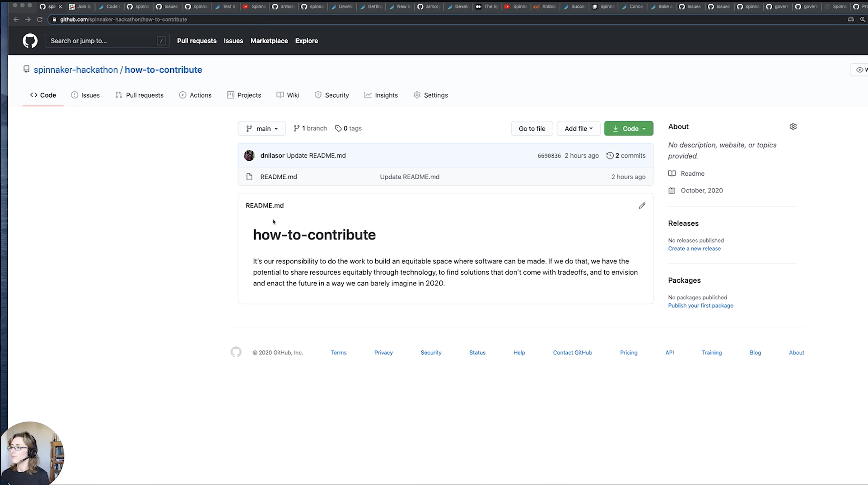The height and width of the screenshot is (485, 868).
Task: Click dnilasor's avatar thumbnail
Action: pyautogui.click(x=249, y=155)
